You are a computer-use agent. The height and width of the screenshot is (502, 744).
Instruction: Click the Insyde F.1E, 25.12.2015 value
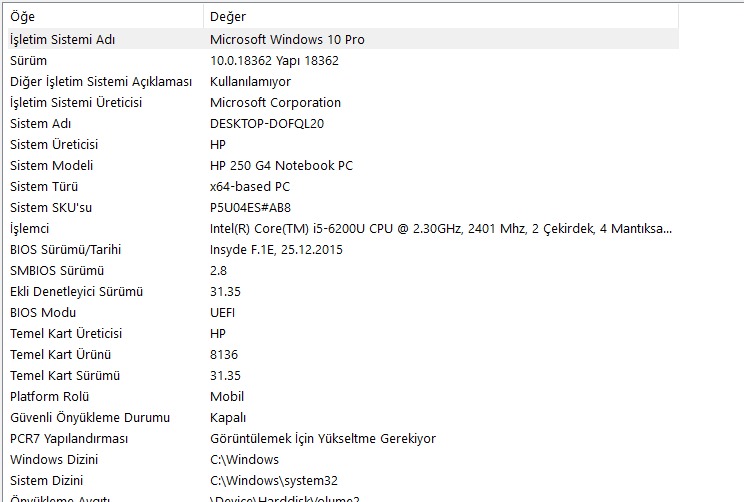(x=276, y=250)
